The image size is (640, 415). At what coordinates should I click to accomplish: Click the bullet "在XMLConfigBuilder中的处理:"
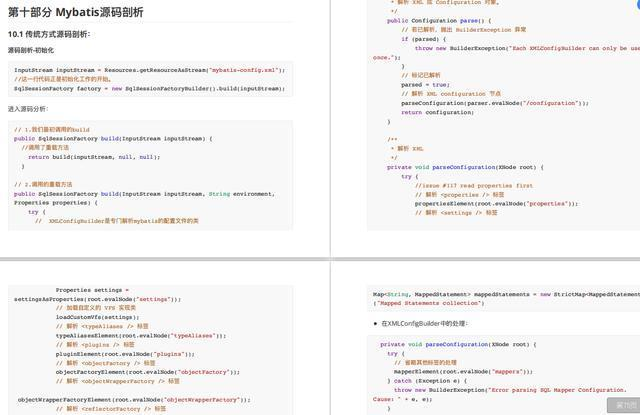click(424, 324)
